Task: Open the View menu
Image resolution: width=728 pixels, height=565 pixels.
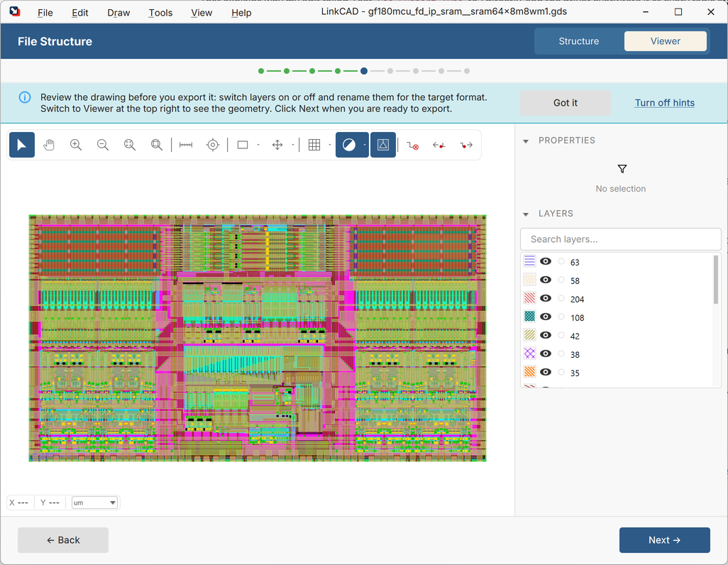Action: (x=202, y=13)
